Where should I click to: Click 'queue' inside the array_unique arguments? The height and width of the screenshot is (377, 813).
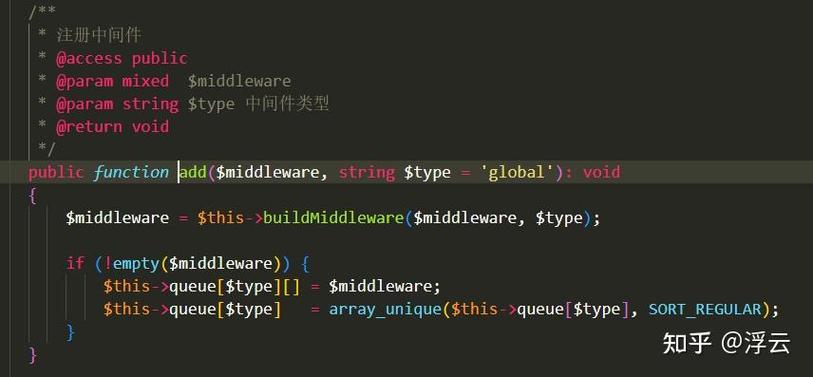(541, 310)
